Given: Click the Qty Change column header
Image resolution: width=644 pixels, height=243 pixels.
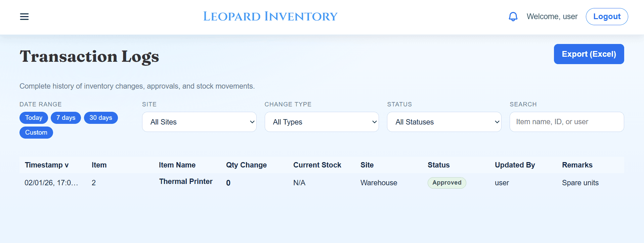Looking at the screenshot, I should (x=246, y=165).
